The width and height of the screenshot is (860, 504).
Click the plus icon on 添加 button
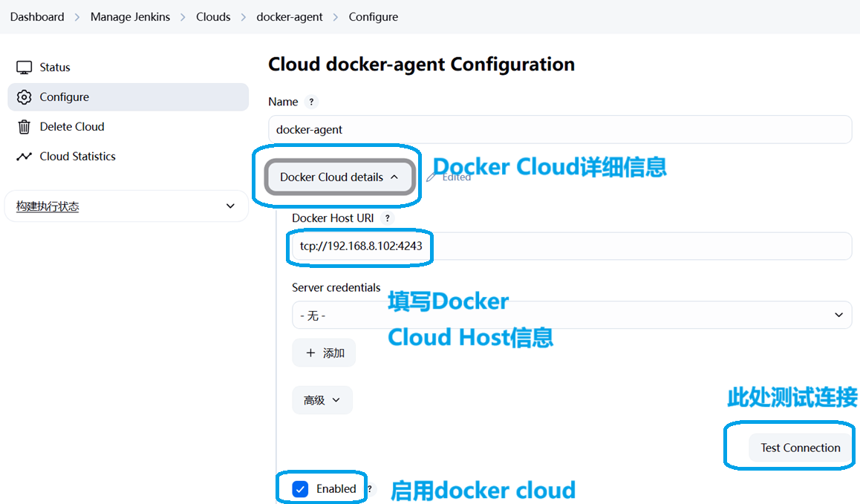coord(310,353)
